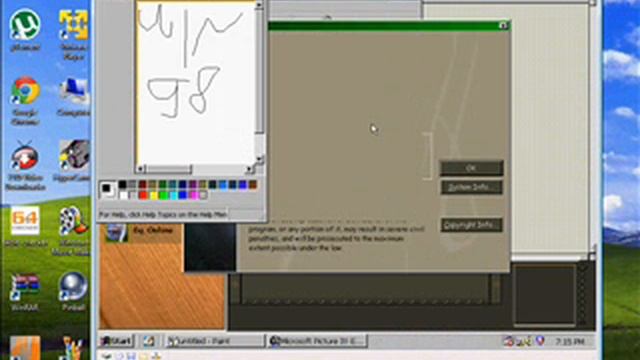Switch to the Microsoft Picture It taskbar button
640x360 pixels.
(318, 341)
